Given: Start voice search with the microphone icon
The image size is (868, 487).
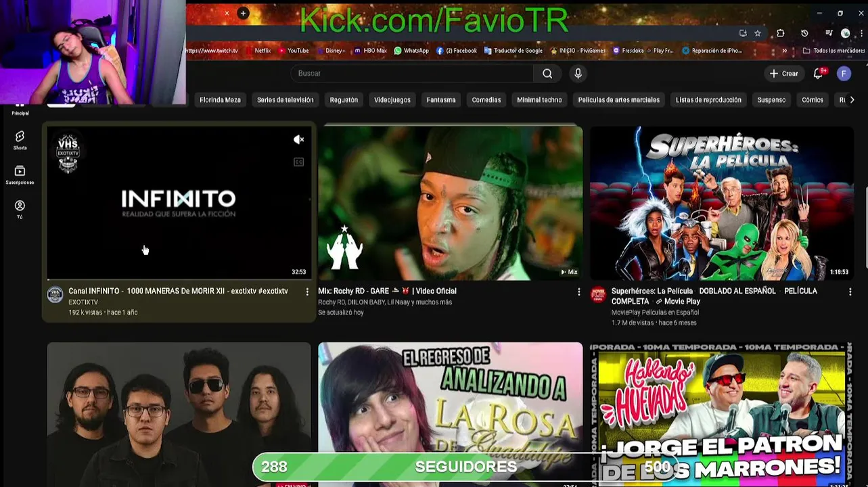Looking at the screenshot, I should pyautogui.click(x=578, y=74).
